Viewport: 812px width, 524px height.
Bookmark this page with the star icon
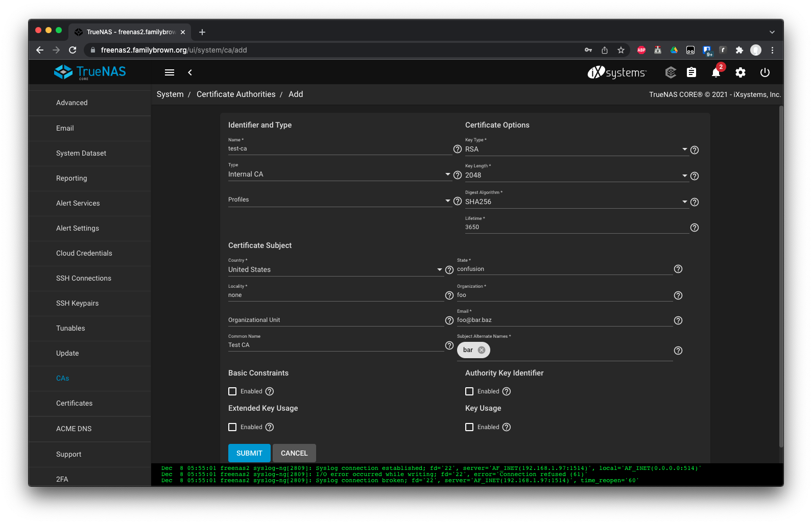(x=621, y=50)
